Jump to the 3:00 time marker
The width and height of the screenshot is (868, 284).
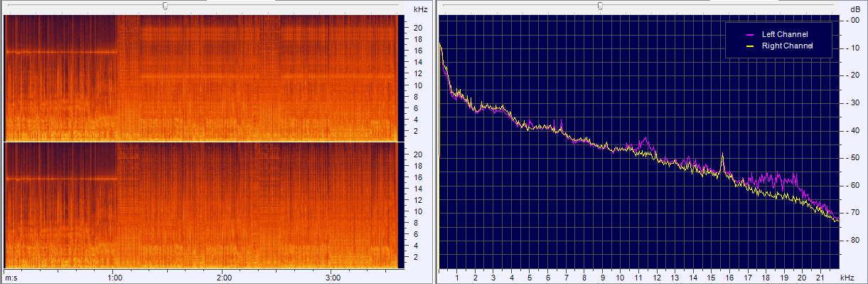[x=333, y=278]
